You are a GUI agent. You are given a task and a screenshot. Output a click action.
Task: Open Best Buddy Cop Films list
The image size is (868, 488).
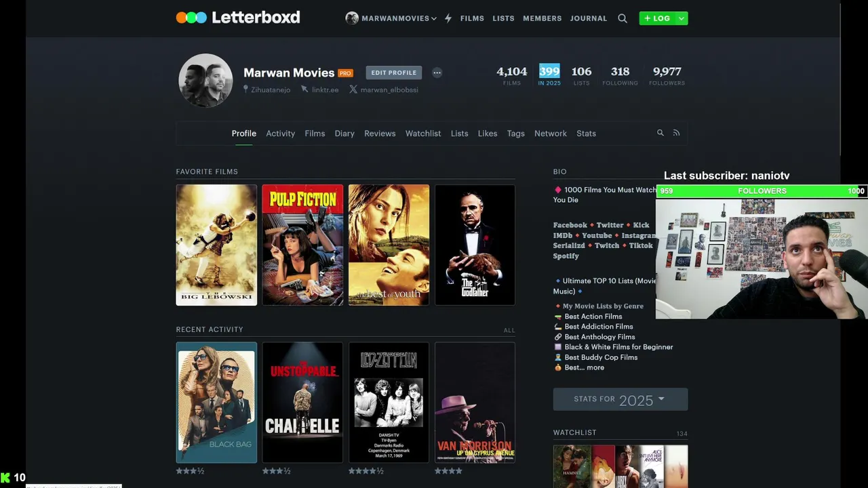click(601, 357)
